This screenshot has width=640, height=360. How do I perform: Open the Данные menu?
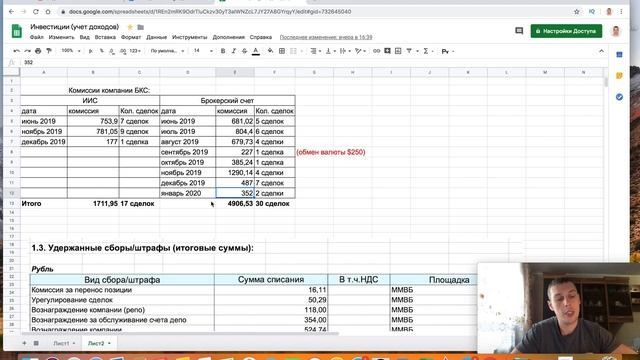coord(156,37)
